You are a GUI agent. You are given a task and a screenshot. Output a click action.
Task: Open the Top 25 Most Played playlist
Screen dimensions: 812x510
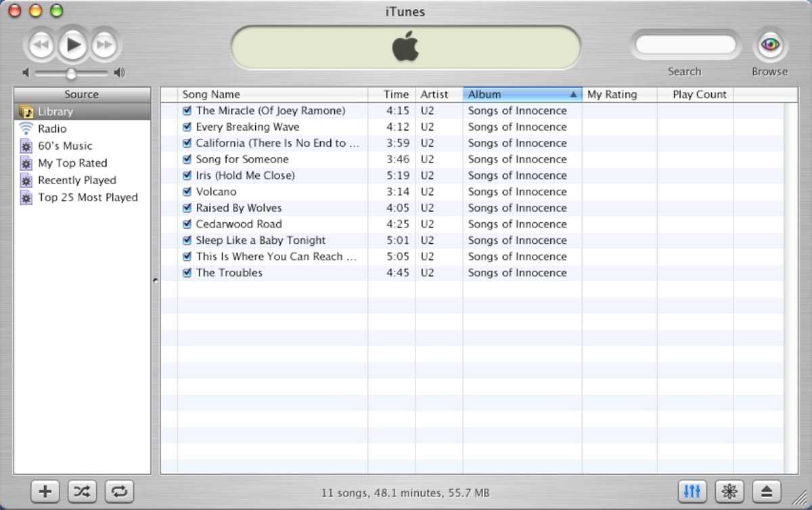[x=87, y=198]
